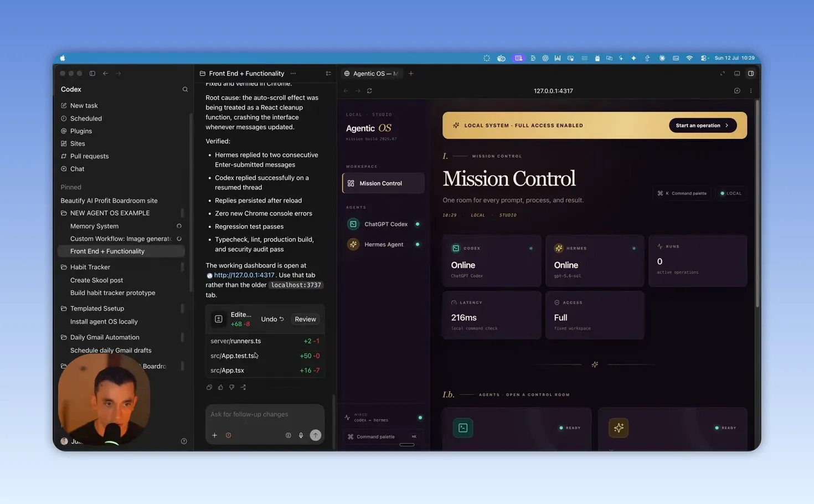
Task: Give the reply a thumbs up
Action: 220,387
